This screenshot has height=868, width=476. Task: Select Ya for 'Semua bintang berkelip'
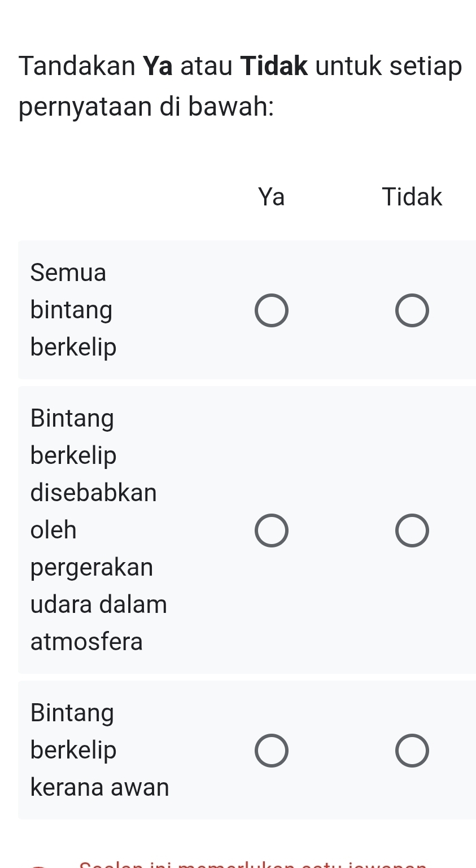point(271,310)
